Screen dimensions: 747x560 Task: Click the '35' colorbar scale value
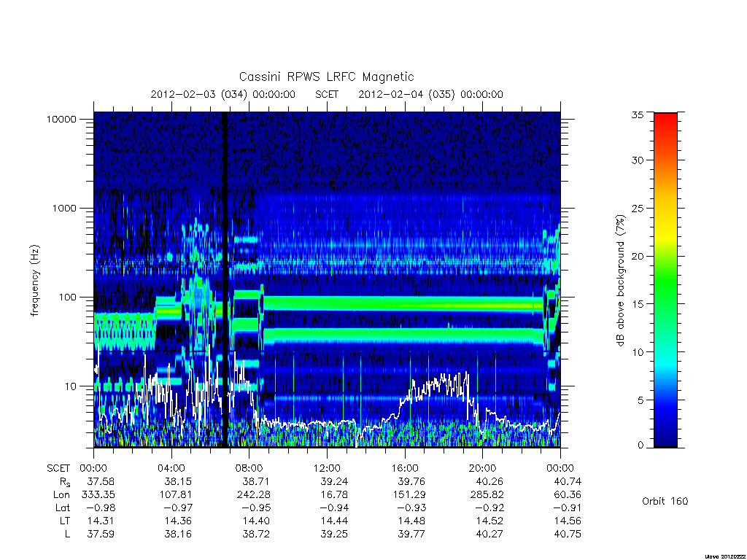[638, 114]
